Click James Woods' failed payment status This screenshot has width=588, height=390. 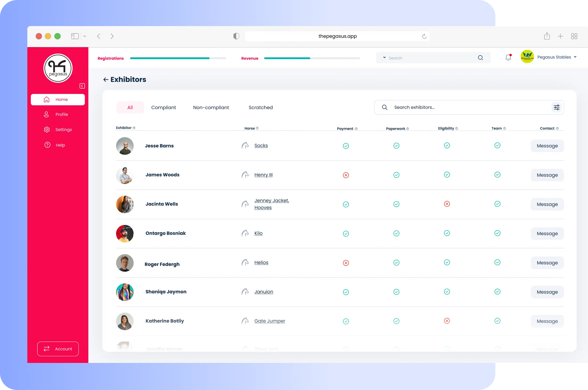tap(346, 175)
